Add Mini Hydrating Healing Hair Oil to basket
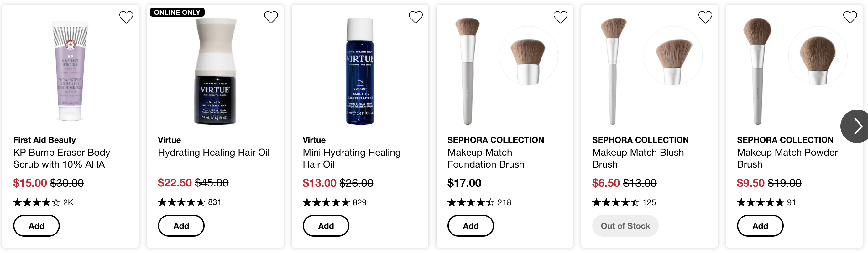The height and width of the screenshot is (253, 868). pyautogui.click(x=326, y=226)
